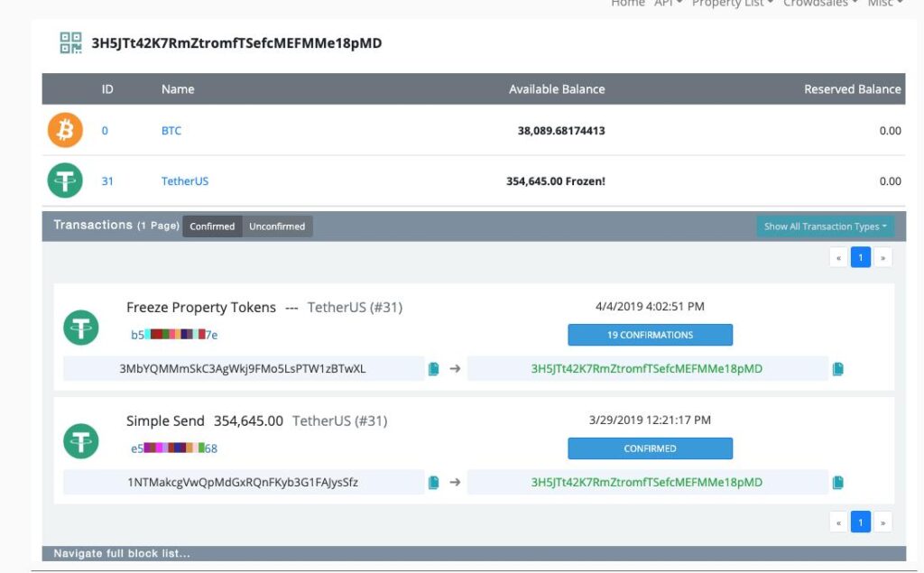The width and height of the screenshot is (924, 573).
Task: Expand the Crowdsales menu
Action: tap(819, 4)
